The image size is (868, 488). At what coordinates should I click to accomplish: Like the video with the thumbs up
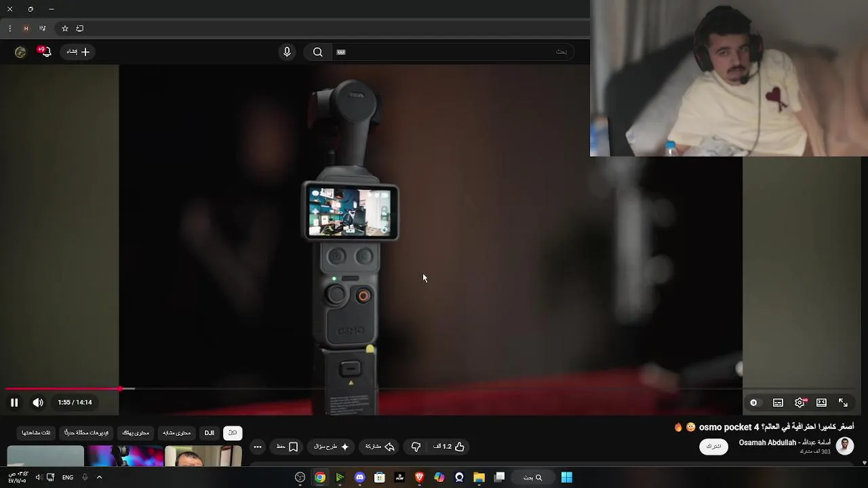(449, 447)
